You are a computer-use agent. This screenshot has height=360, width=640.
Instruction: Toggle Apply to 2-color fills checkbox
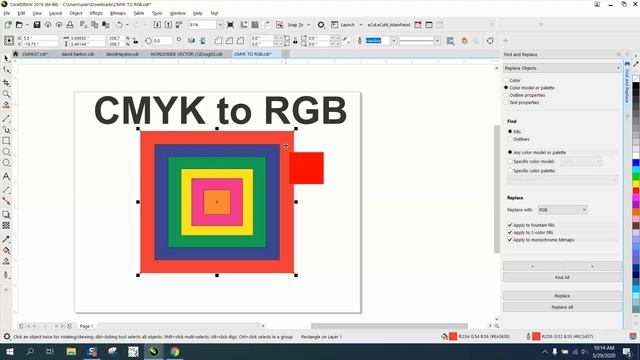(530, 232)
